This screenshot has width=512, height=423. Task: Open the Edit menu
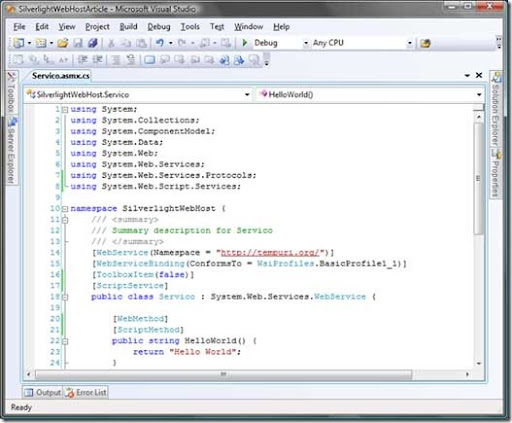(42, 27)
